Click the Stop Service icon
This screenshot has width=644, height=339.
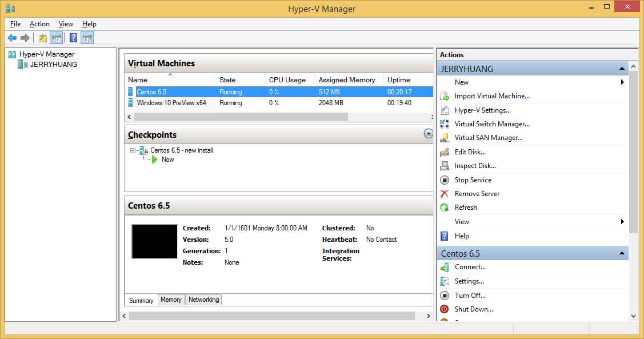(445, 180)
